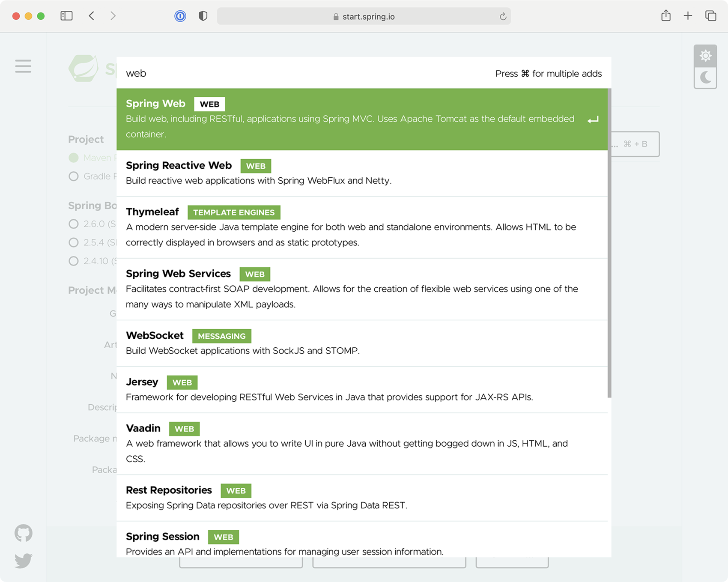Screen dimensions: 728x582
Task: Choose Spring Boot version 2.5.4
Action: coord(74,242)
